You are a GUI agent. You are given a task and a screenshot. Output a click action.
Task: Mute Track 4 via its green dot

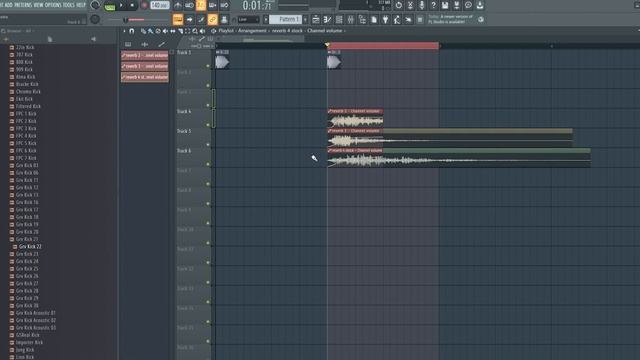(208, 125)
